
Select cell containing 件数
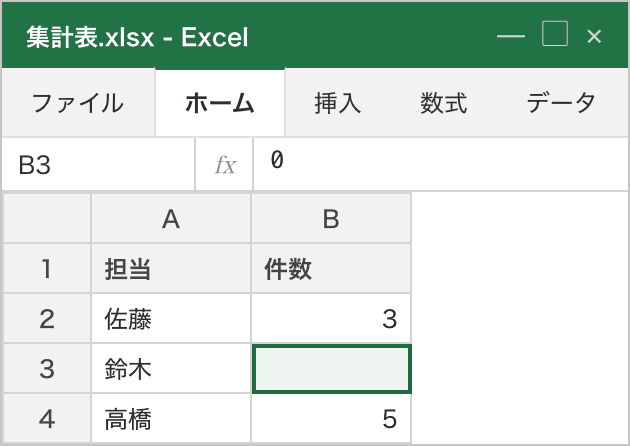(x=331, y=268)
